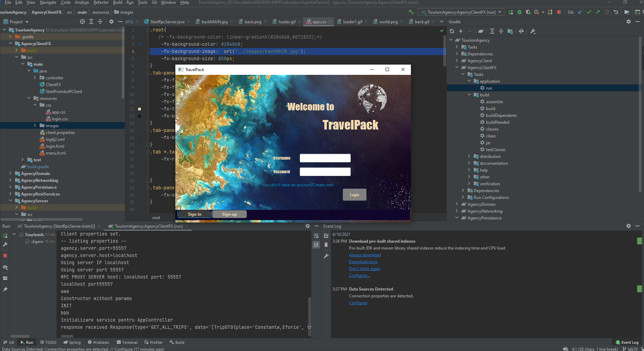Click the color preview square beside #204068
Screen dimensions: 644x351
(139, 44)
